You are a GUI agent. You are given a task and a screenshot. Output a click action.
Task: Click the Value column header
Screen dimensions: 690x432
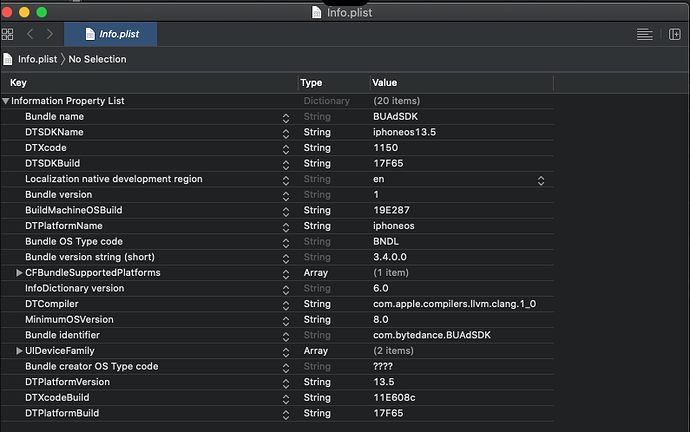coord(384,83)
